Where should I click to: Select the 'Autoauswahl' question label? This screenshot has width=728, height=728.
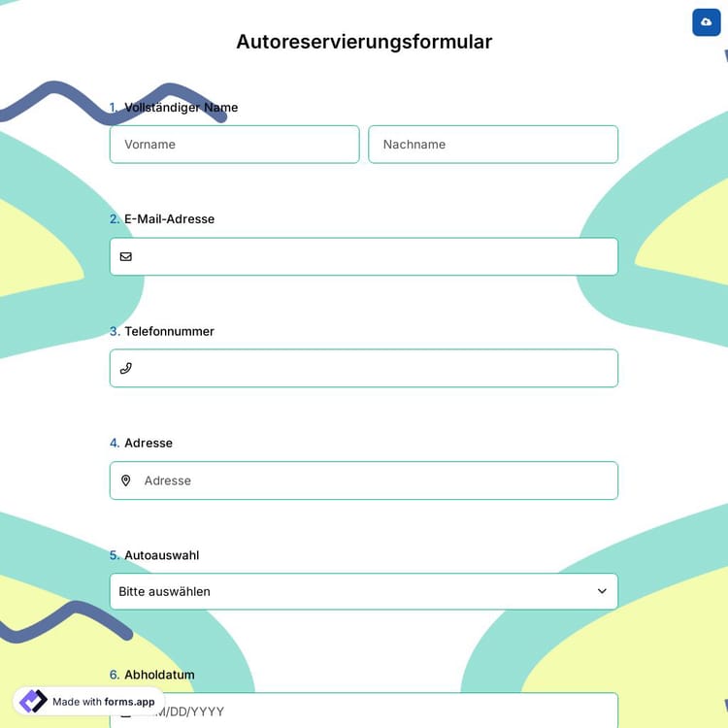pyautogui.click(x=161, y=555)
